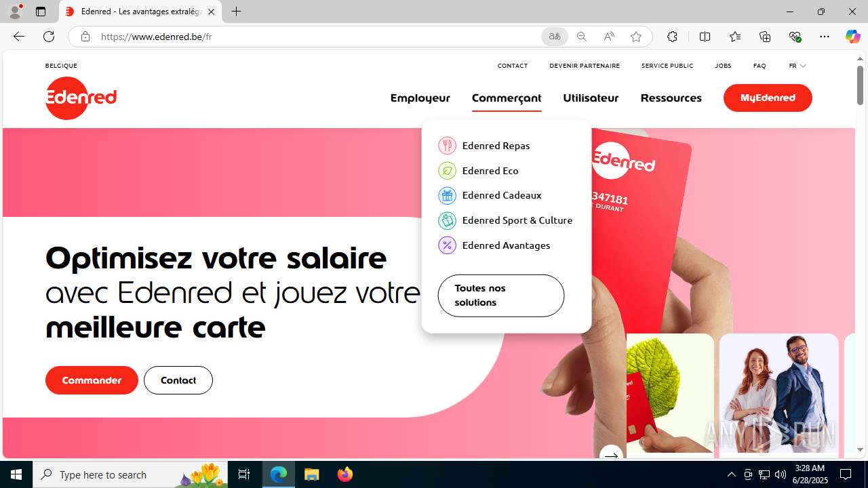Click the BELGIQUE label

61,66
